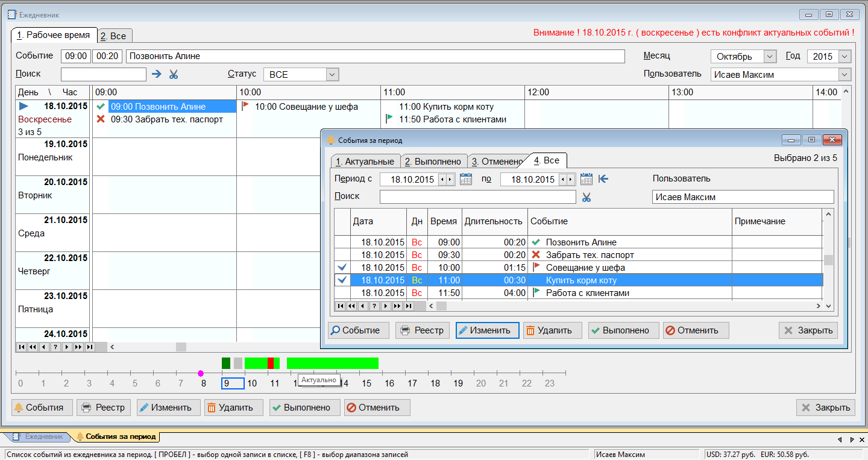Click the magenta marker on the hour timeline
Viewport: 868px width, 460px height.
(201, 373)
